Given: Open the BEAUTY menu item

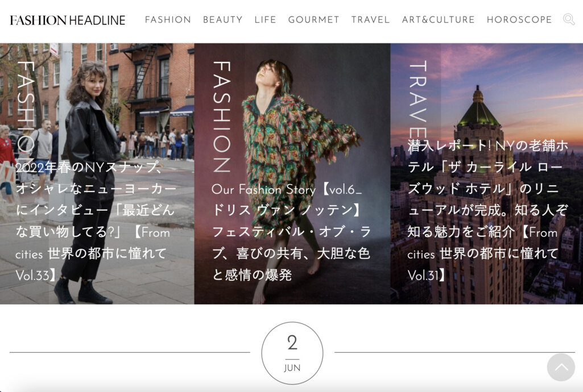Looking at the screenshot, I should pos(223,19).
